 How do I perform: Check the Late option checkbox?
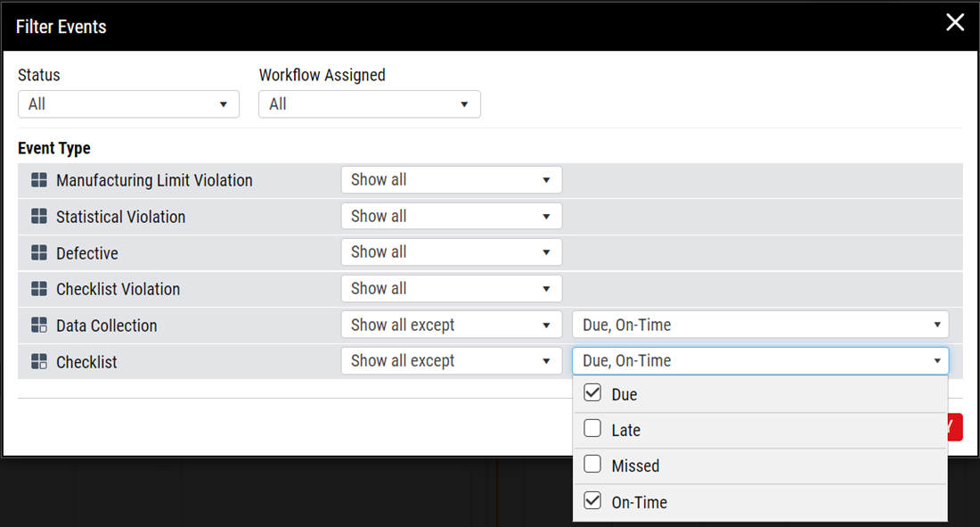pos(592,429)
